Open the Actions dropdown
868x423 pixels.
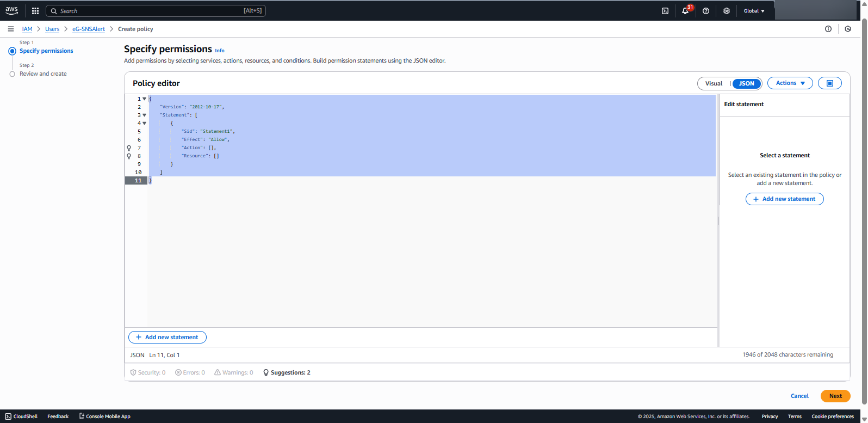790,83
